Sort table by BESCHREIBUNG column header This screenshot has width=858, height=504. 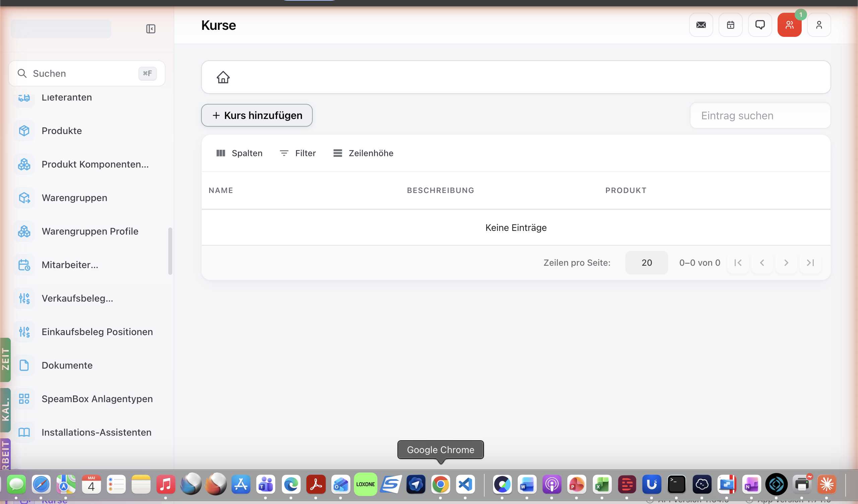pyautogui.click(x=441, y=190)
